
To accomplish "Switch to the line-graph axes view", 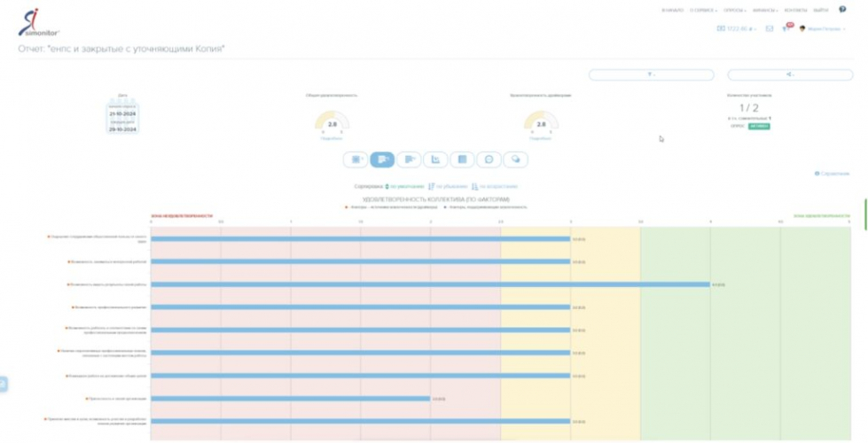I will pyautogui.click(x=435, y=159).
